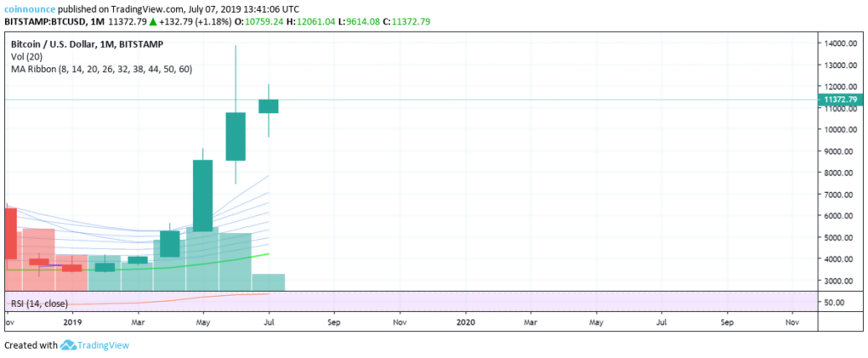Select the RSI 50.00 scale value

pos(837,302)
